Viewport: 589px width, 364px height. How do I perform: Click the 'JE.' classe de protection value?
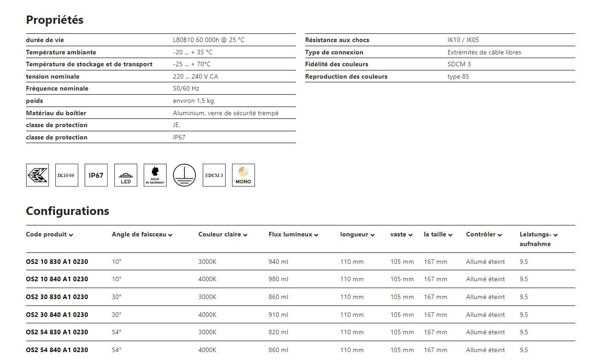pyautogui.click(x=177, y=125)
